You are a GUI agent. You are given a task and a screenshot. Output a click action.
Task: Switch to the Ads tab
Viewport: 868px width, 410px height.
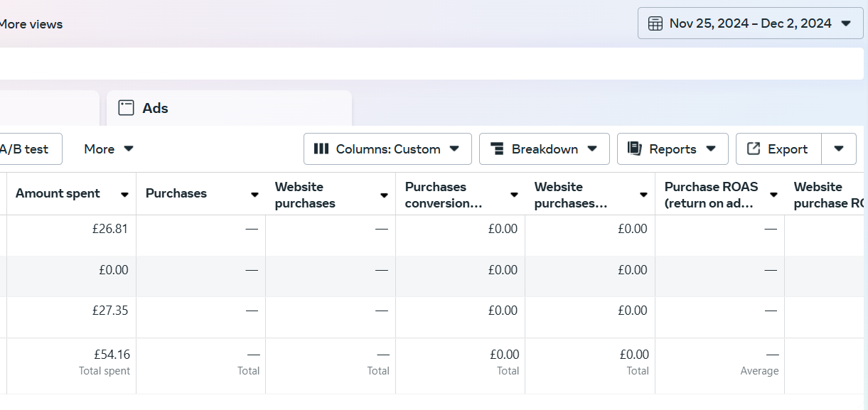tap(229, 108)
